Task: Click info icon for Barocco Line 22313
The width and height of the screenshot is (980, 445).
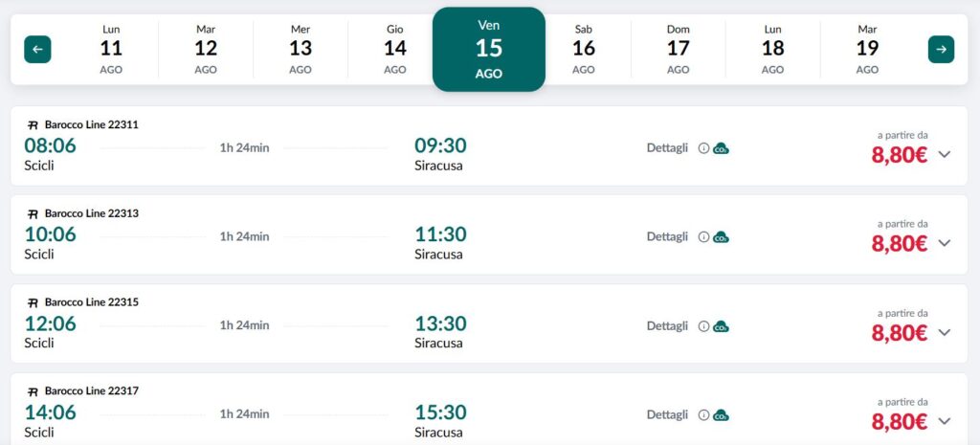Action: pos(703,237)
